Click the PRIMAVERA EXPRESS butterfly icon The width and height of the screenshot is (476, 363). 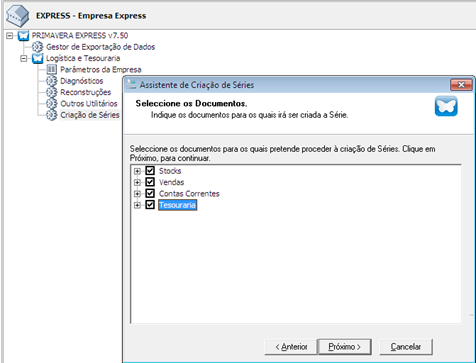[x=23, y=35]
